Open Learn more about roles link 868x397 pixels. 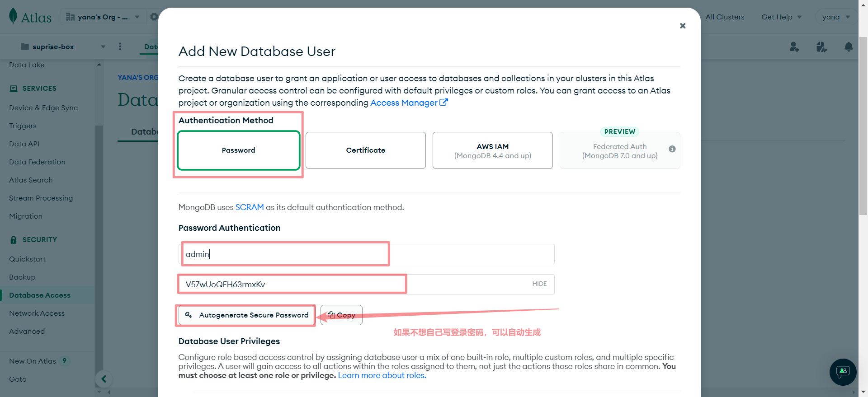382,375
